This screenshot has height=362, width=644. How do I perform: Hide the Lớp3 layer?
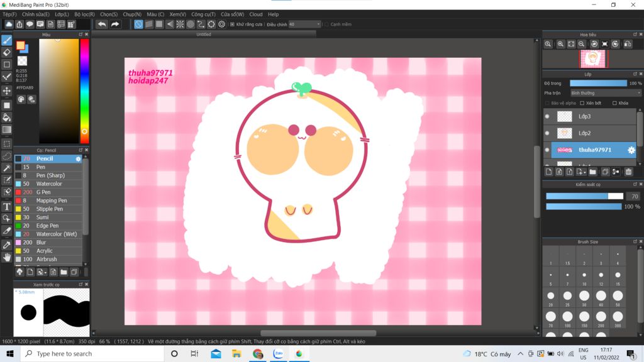point(547,116)
